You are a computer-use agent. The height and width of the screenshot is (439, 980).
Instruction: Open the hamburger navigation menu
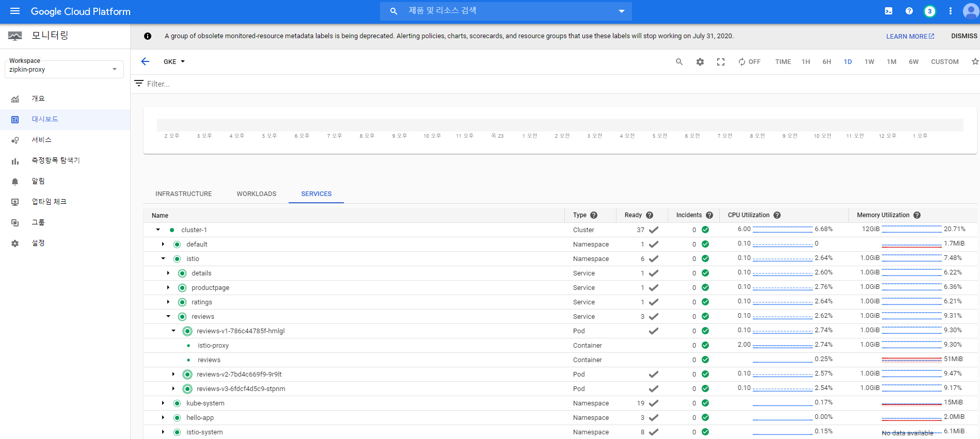tap(15, 11)
